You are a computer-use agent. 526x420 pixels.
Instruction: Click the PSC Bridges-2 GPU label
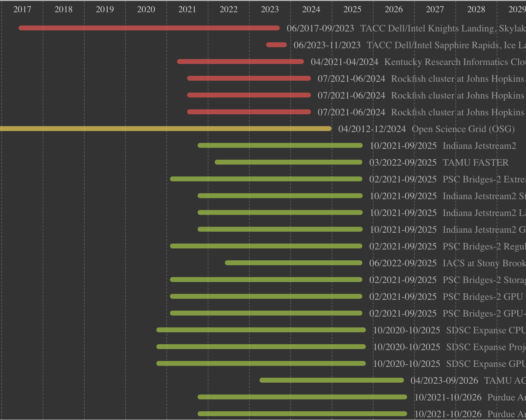tap(483, 296)
